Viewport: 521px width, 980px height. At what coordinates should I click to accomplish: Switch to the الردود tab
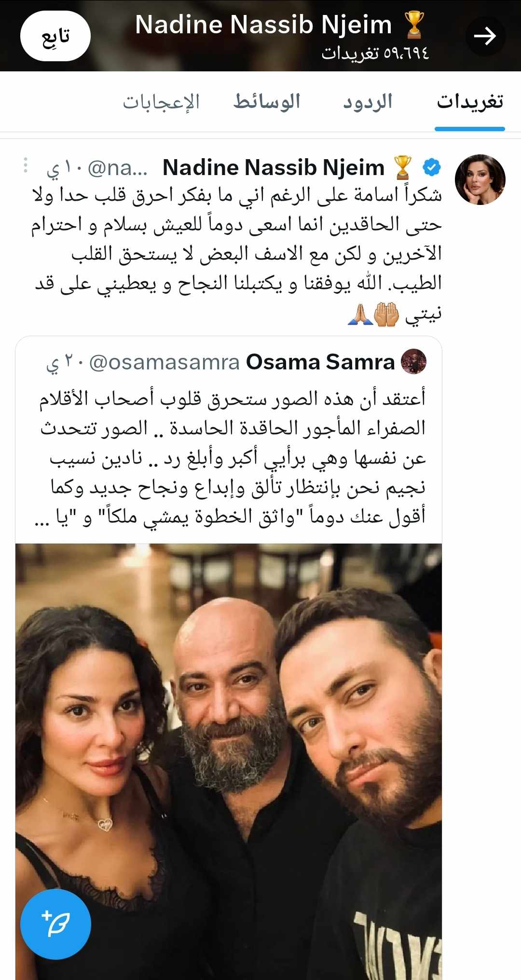point(368,102)
